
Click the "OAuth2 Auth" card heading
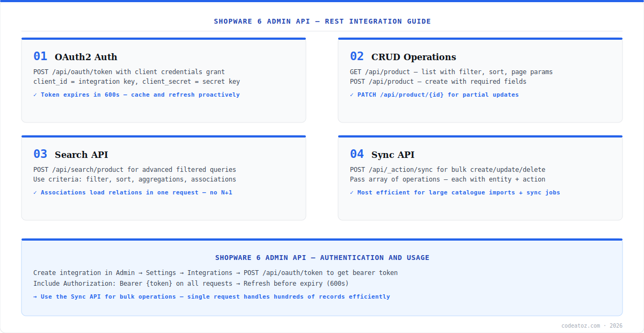[86, 57]
